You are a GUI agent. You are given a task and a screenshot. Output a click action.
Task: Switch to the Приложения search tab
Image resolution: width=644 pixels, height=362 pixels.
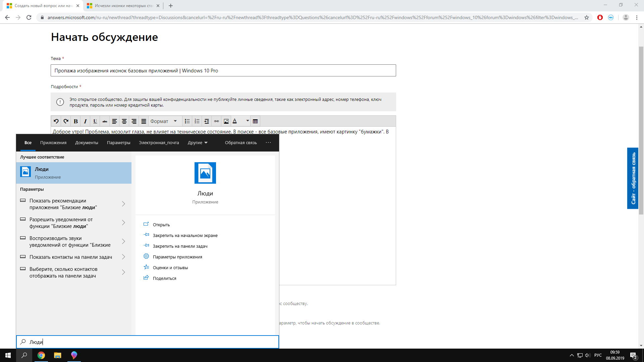(x=53, y=143)
